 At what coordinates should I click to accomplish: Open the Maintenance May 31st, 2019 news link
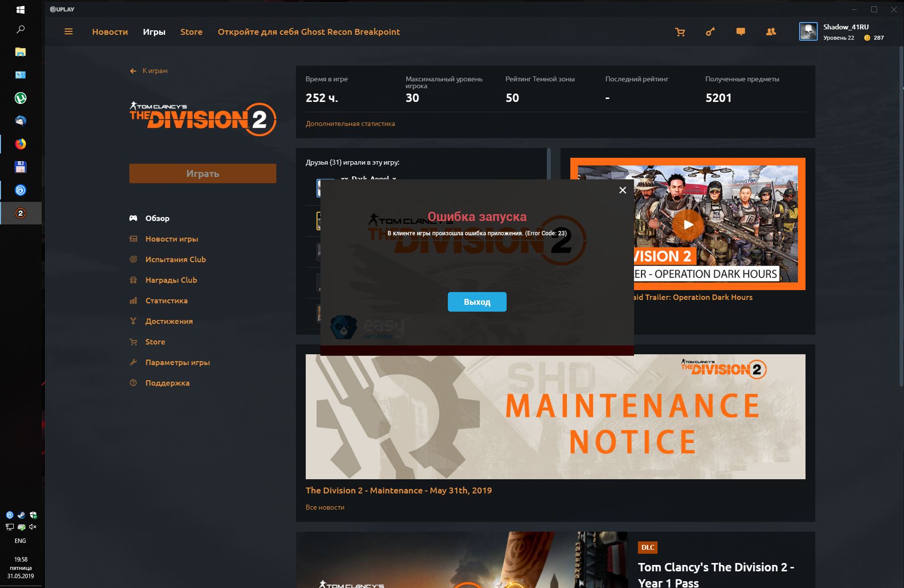(x=399, y=490)
